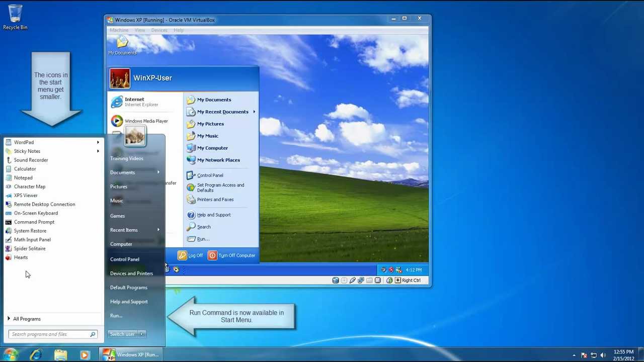This screenshot has width=644, height=362.
Task: Click the Switch user button
Action: [122, 334]
